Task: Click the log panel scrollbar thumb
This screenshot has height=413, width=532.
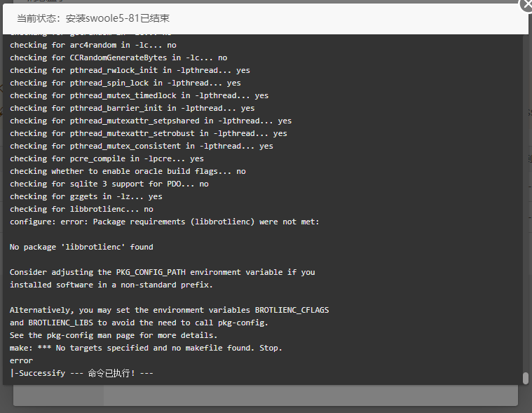Action: pos(526,378)
